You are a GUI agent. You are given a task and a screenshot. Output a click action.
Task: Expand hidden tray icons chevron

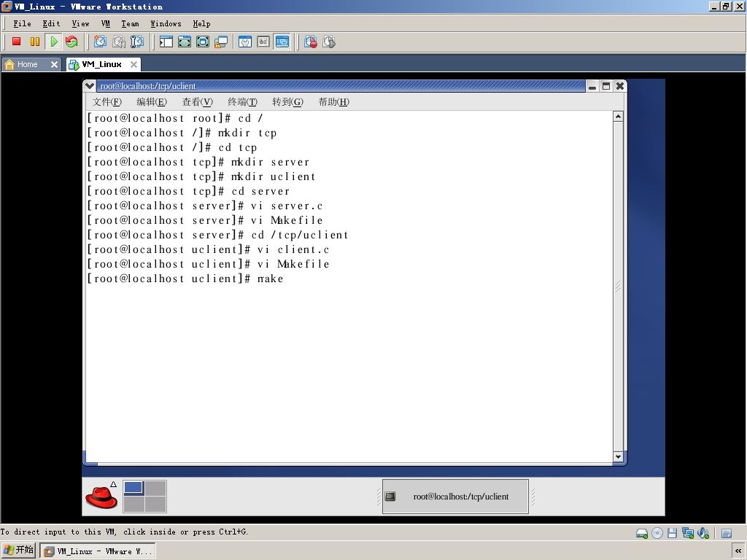pos(738,551)
